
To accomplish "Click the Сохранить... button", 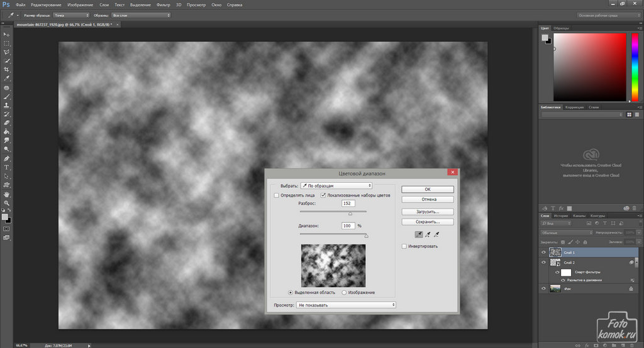I will pyautogui.click(x=428, y=222).
